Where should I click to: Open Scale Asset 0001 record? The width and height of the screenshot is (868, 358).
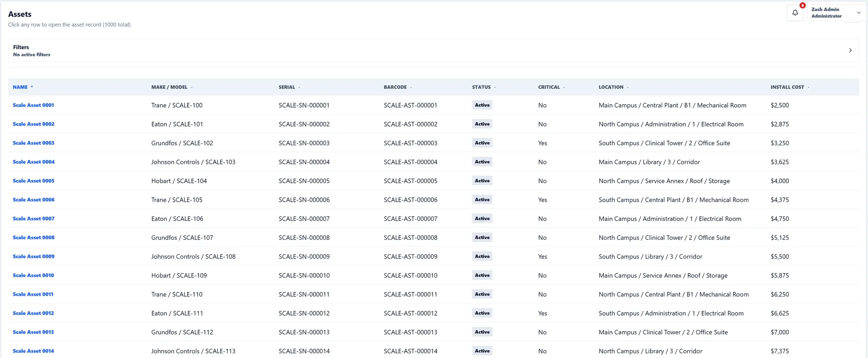tap(33, 105)
